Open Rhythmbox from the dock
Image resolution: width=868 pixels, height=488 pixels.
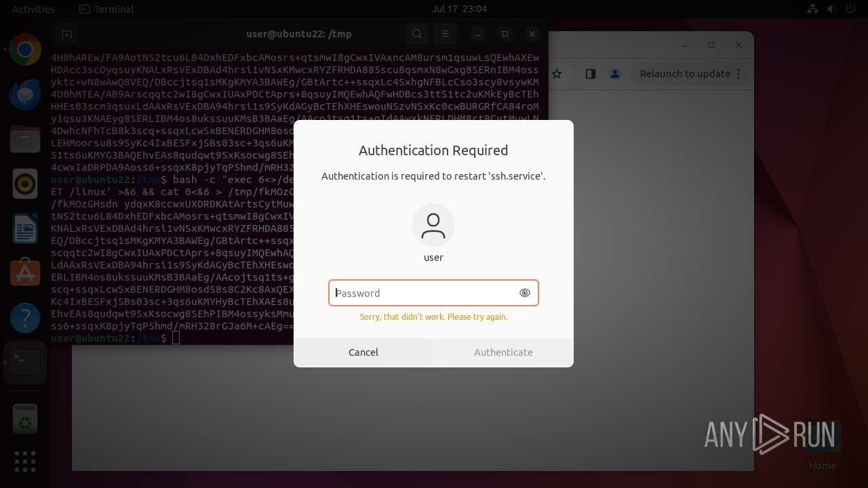pos(25,184)
